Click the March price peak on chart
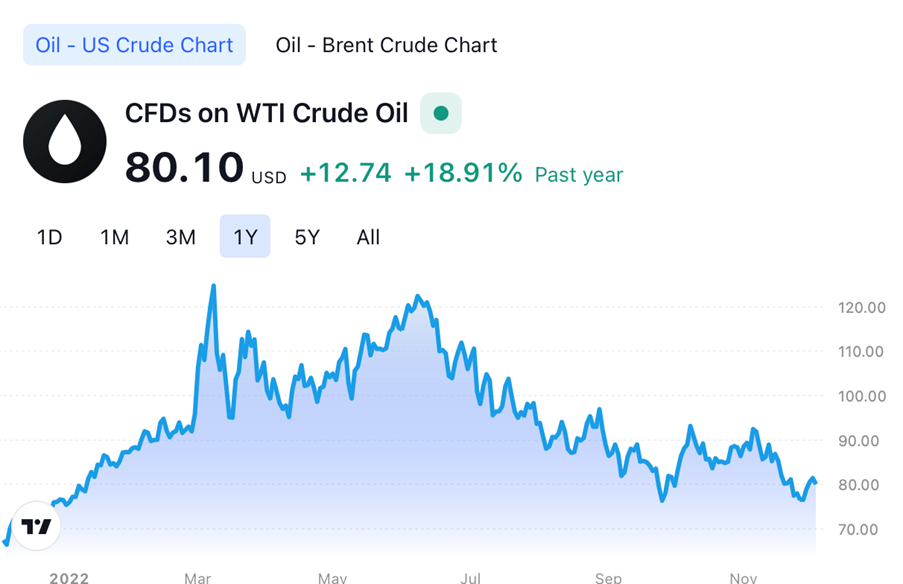The image size is (903, 584). point(212,287)
